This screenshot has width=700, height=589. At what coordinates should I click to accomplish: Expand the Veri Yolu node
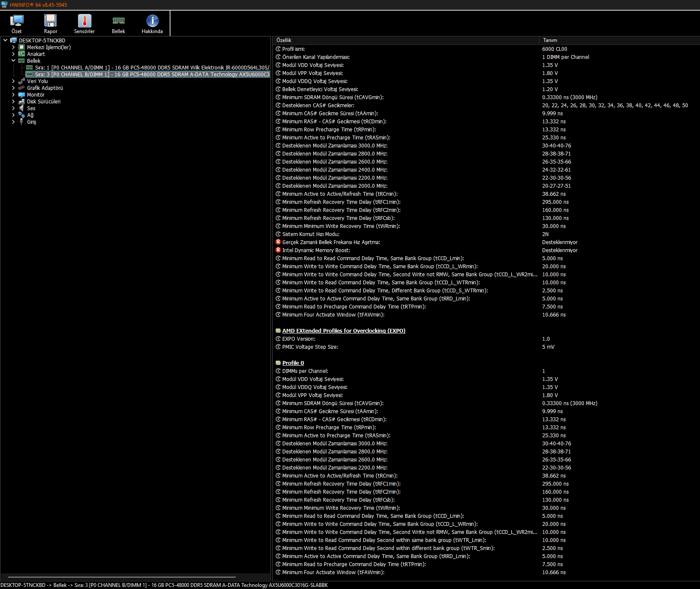[x=13, y=81]
